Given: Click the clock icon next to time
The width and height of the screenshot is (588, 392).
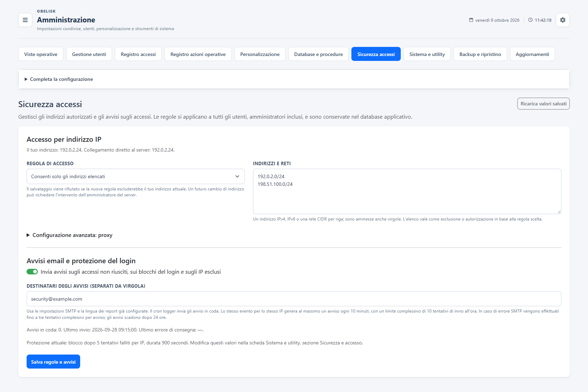Looking at the screenshot, I should pyautogui.click(x=530, y=20).
